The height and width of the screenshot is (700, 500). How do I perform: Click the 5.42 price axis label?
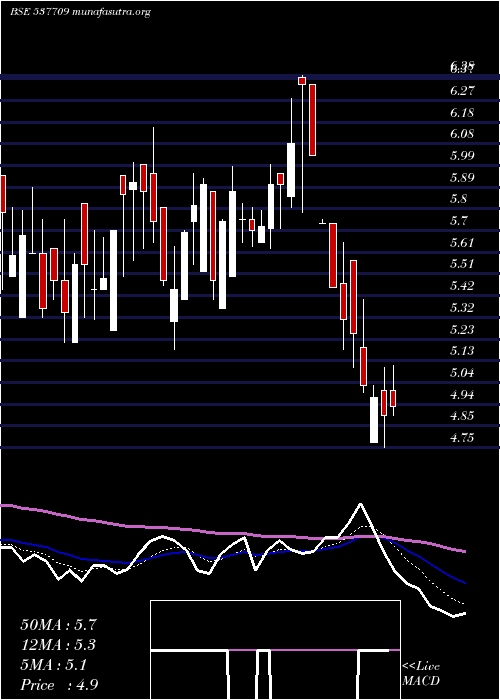click(462, 286)
